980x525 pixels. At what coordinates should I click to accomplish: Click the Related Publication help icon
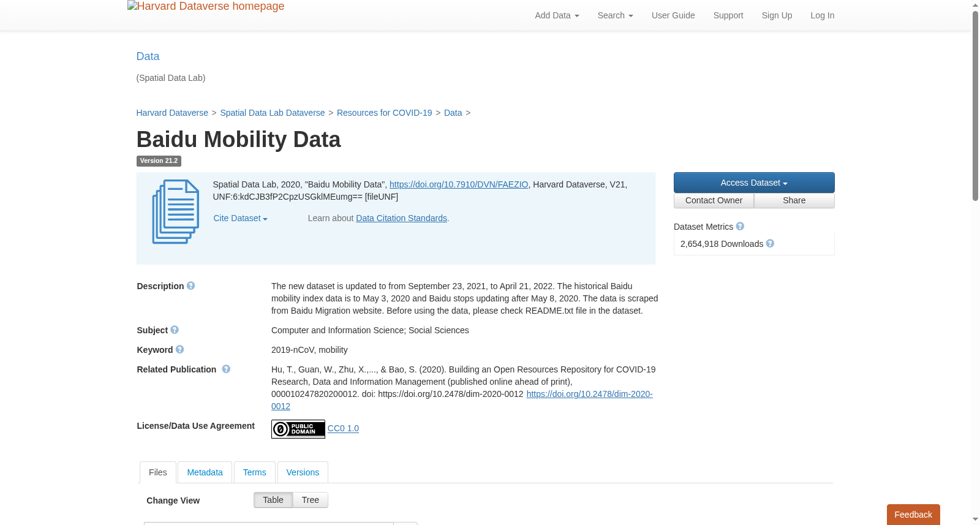[x=226, y=369]
